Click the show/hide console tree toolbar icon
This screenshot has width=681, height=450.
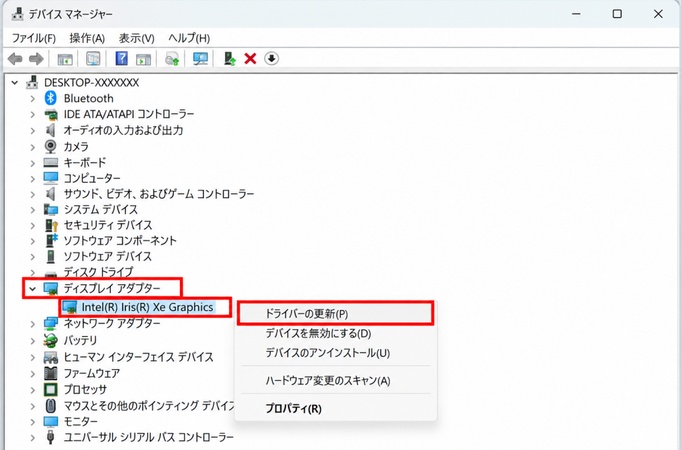click(x=65, y=59)
